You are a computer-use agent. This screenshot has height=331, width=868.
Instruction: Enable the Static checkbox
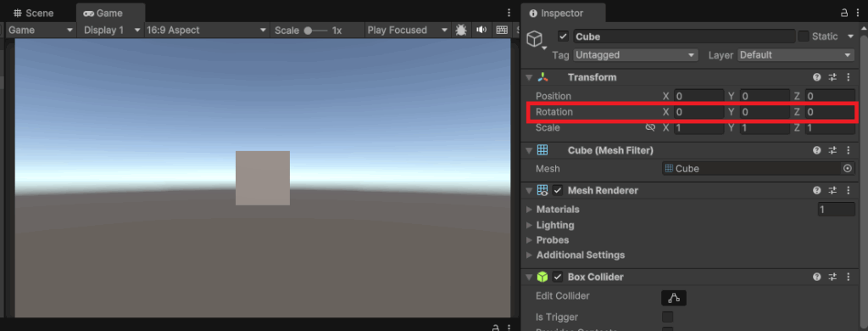click(804, 36)
